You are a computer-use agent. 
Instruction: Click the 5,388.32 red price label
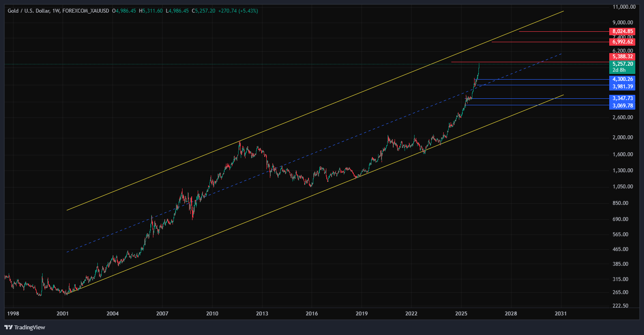tap(623, 57)
